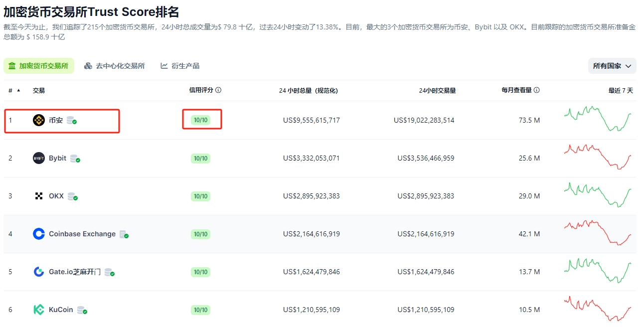Click the OKX exchange logo

tap(38, 196)
